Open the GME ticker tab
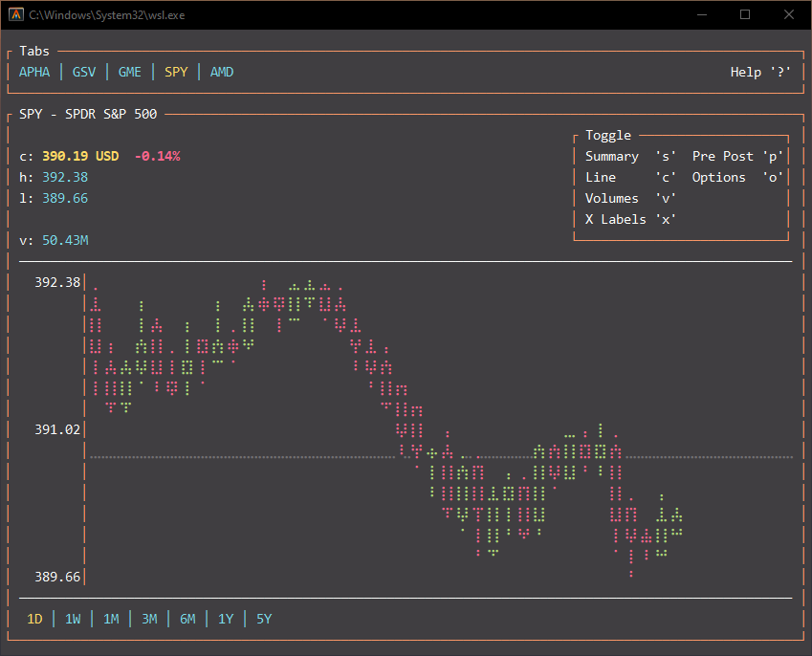This screenshot has height=656, width=812. point(129,72)
